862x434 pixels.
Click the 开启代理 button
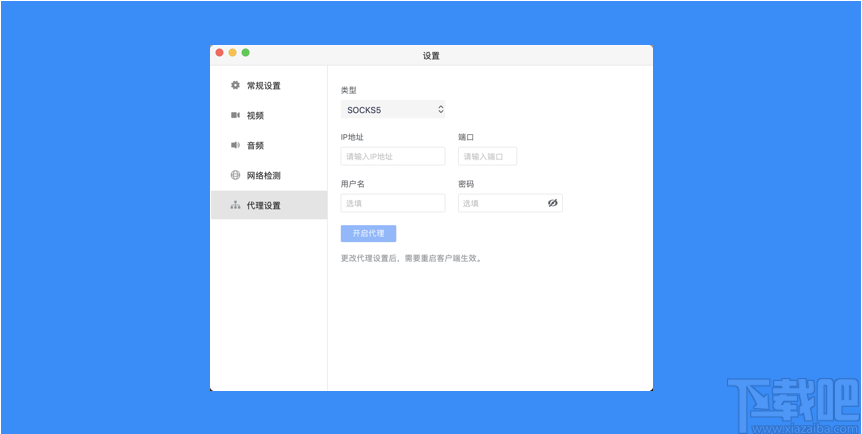click(368, 233)
